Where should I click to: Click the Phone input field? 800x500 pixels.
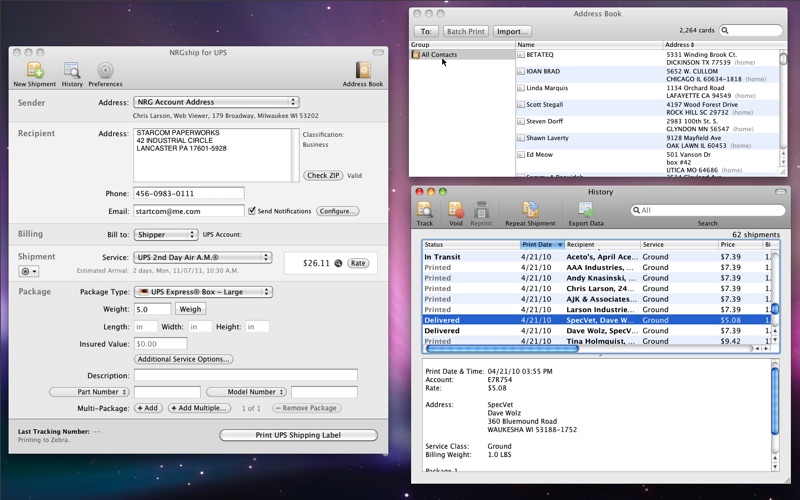[x=189, y=193]
